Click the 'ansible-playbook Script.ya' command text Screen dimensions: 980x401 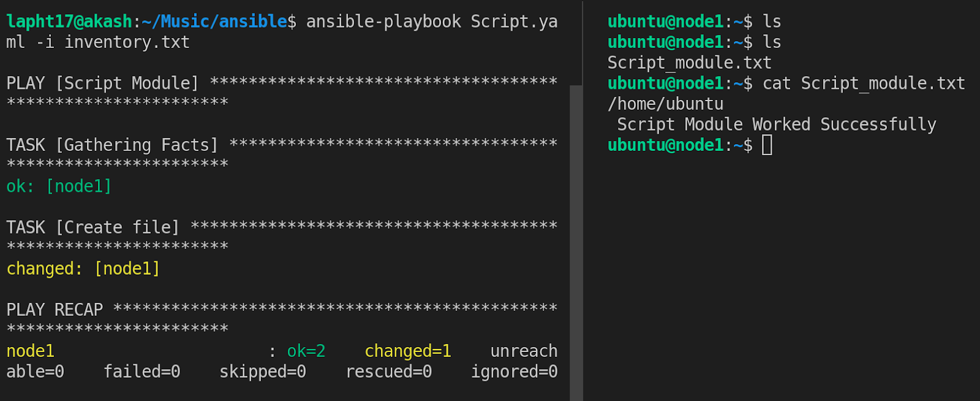tap(432, 21)
